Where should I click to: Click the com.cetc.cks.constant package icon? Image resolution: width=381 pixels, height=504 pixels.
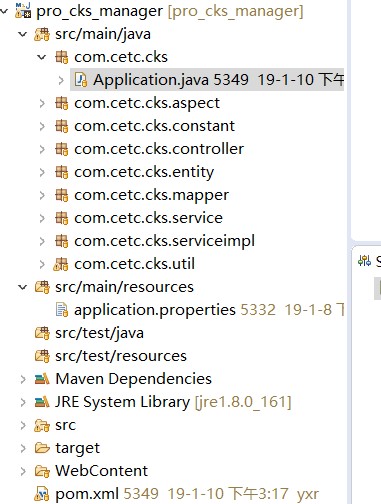point(62,126)
